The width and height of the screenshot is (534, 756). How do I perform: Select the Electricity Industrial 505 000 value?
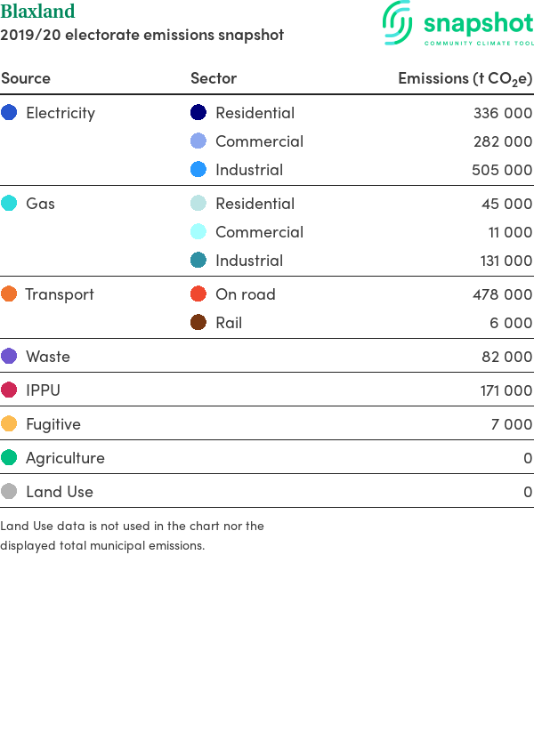tap(502, 170)
